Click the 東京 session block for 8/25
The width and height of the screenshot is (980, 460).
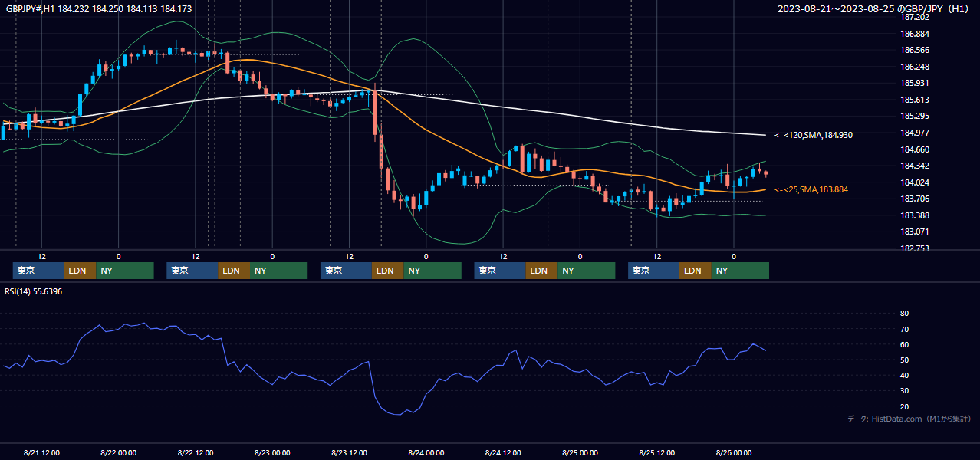tap(653, 271)
